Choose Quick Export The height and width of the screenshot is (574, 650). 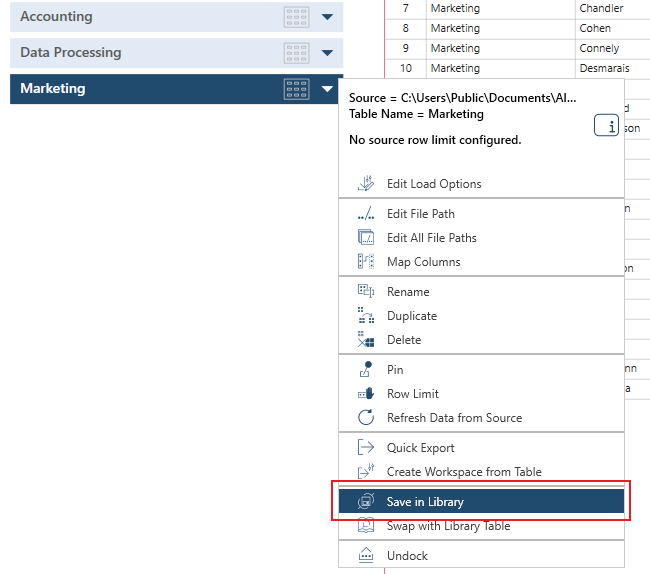tap(481, 448)
